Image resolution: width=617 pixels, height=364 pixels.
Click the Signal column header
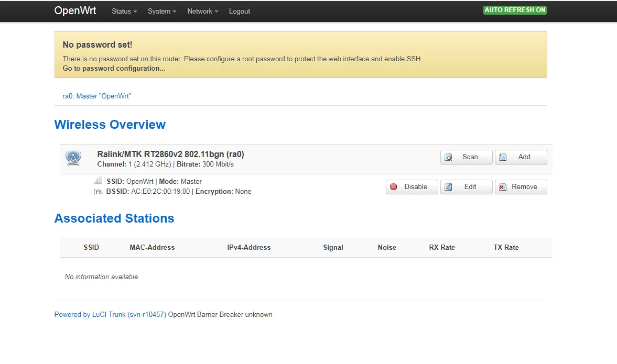pos(333,248)
